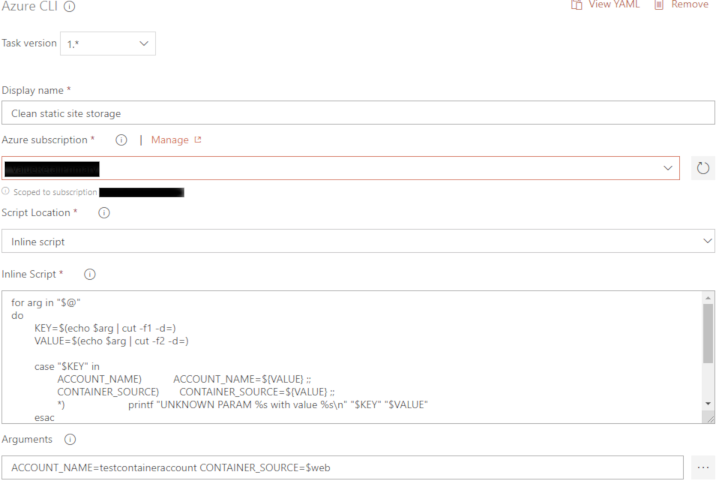Show Script Location info tooltip

(104, 213)
